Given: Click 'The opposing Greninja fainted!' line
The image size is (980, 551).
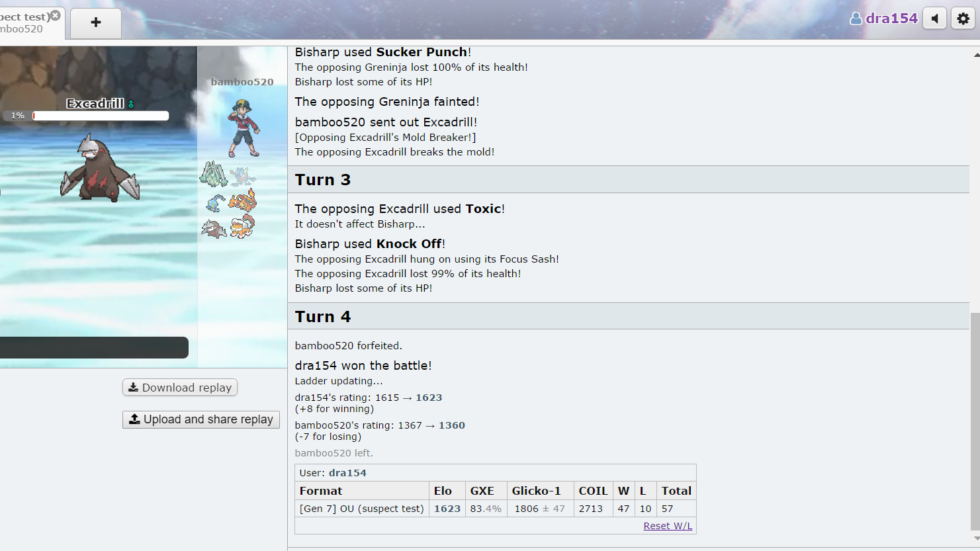Looking at the screenshot, I should click(x=387, y=102).
